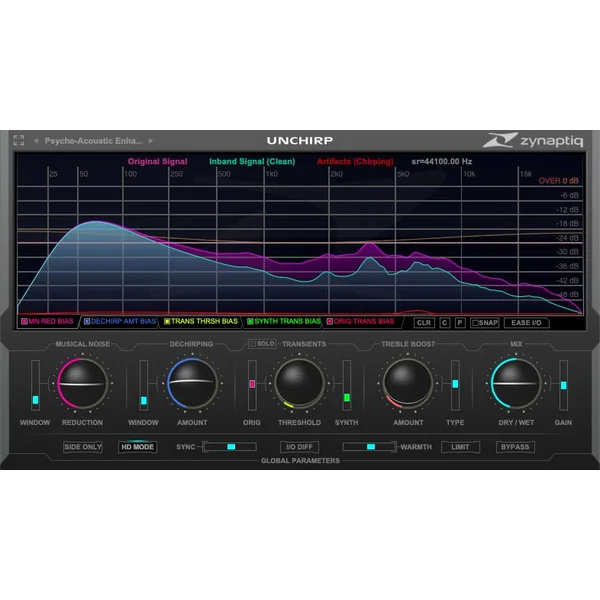Click the C copy button

tap(445, 323)
